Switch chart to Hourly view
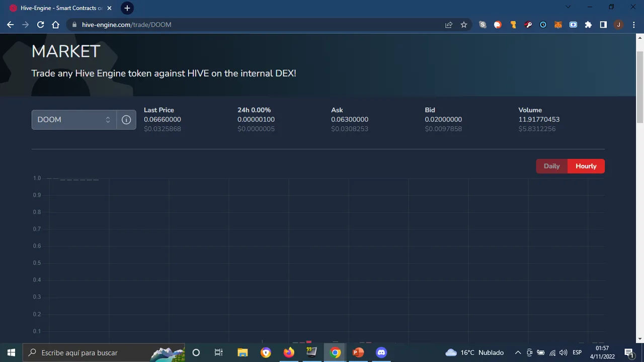 point(586,166)
